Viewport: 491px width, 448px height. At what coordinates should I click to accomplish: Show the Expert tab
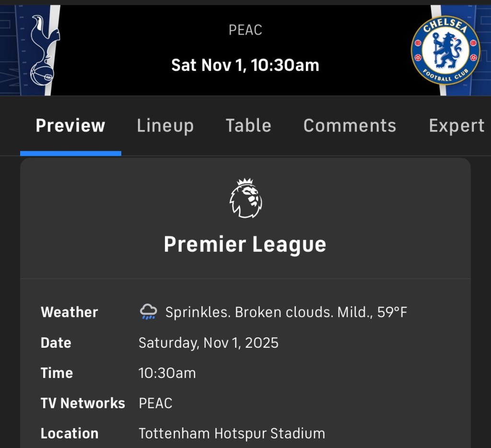tap(456, 126)
